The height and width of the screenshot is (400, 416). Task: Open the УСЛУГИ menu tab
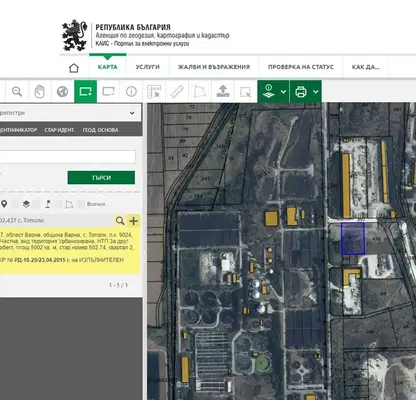tap(148, 67)
